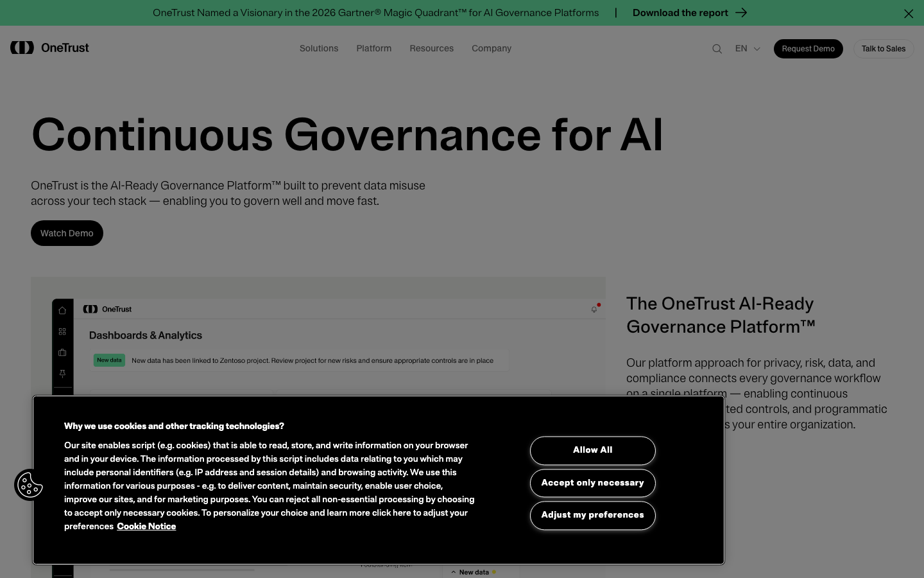Open the Solutions menu
Screen dimensions: 924x578
[x=319, y=48]
